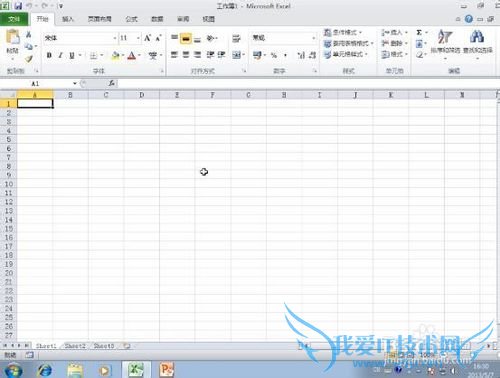The width and height of the screenshot is (500, 378).
Task: Click the Fill down icon
Action: [x=419, y=43]
